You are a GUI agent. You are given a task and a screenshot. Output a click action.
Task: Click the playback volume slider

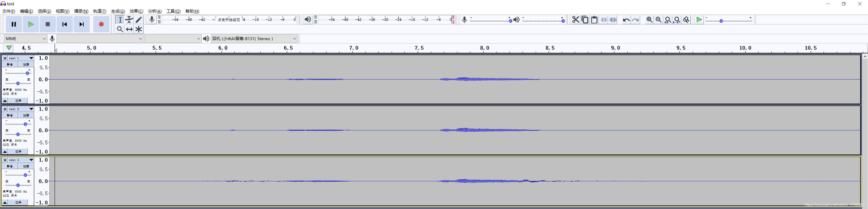point(543,20)
